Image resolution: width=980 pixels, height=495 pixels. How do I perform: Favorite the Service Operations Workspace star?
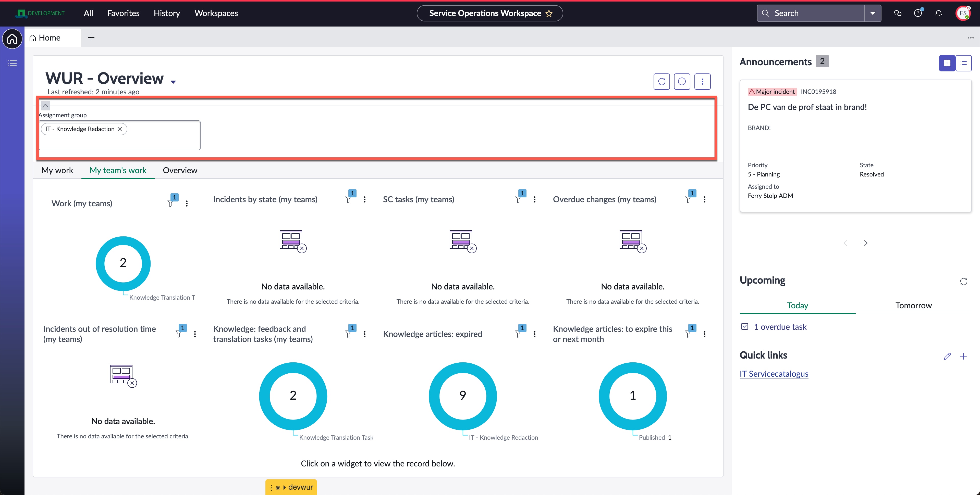[x=549, y=13]
